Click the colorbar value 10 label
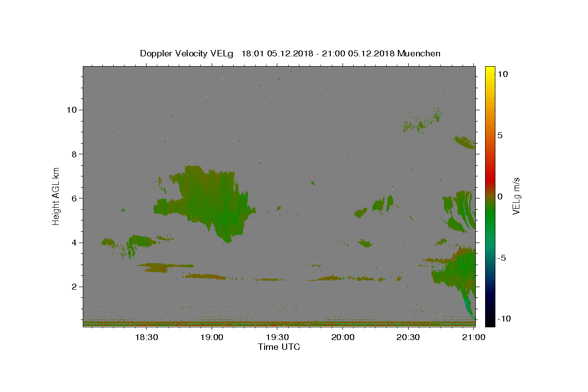Viewport: 588px width, 392px height. click(503, 74)
